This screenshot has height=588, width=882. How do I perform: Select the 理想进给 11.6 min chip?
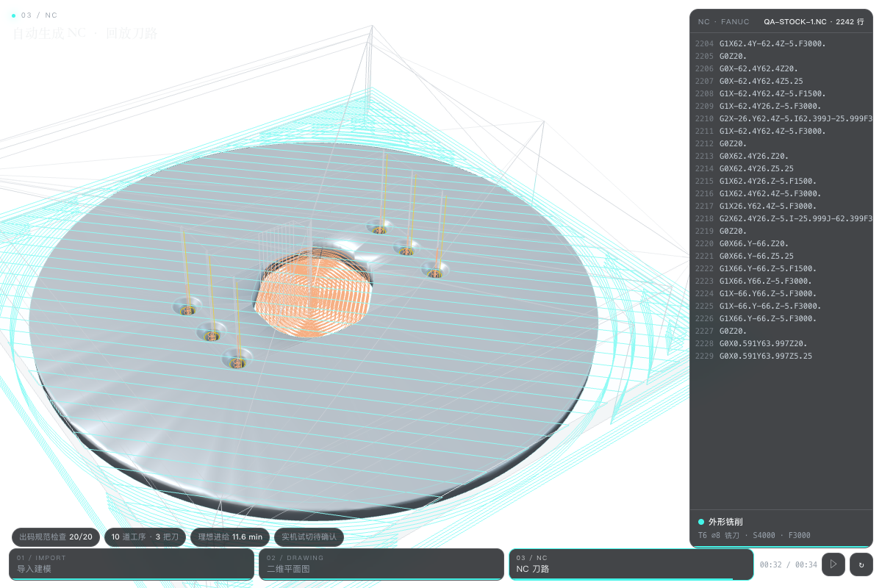[x=230, y=537]
